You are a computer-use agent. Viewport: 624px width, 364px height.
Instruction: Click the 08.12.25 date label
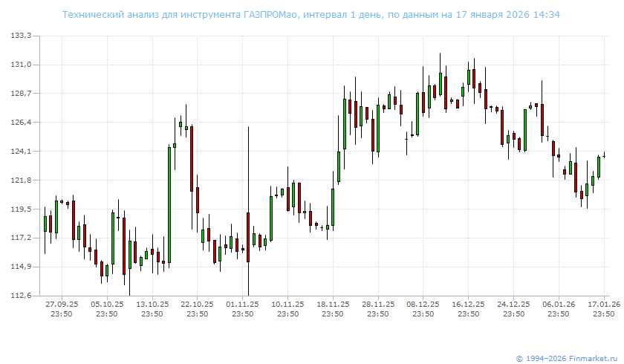(x=423, y=304)
